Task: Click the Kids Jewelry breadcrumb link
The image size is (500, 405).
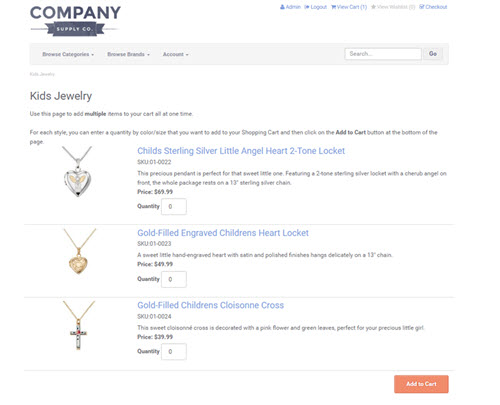Action: pyautogui.click(x=42, y=74)
